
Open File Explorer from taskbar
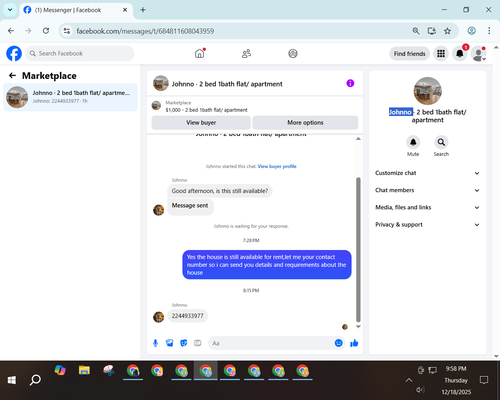tap(84, 370)
